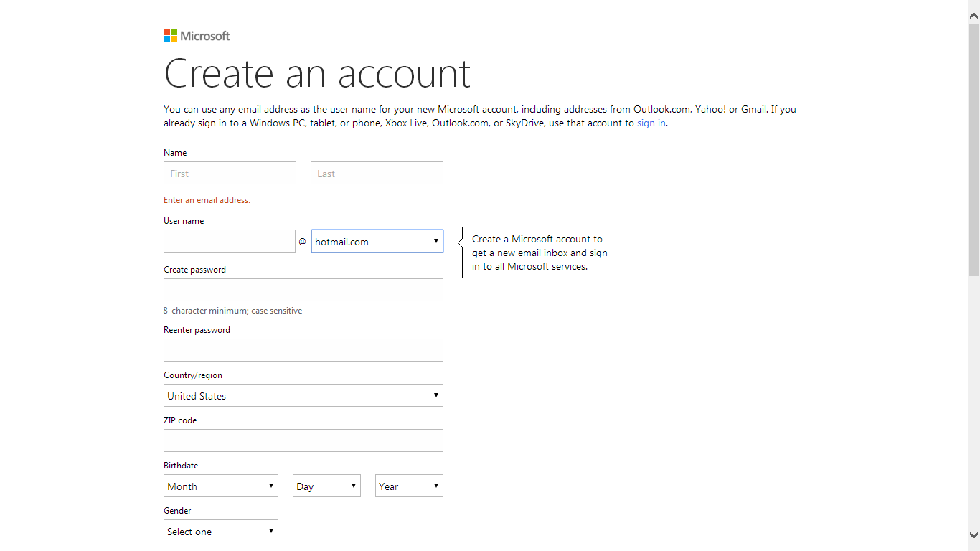Viewport: 980px width, 551px height.
Task: Click the 'Create password' label
Action: [194, 270]
